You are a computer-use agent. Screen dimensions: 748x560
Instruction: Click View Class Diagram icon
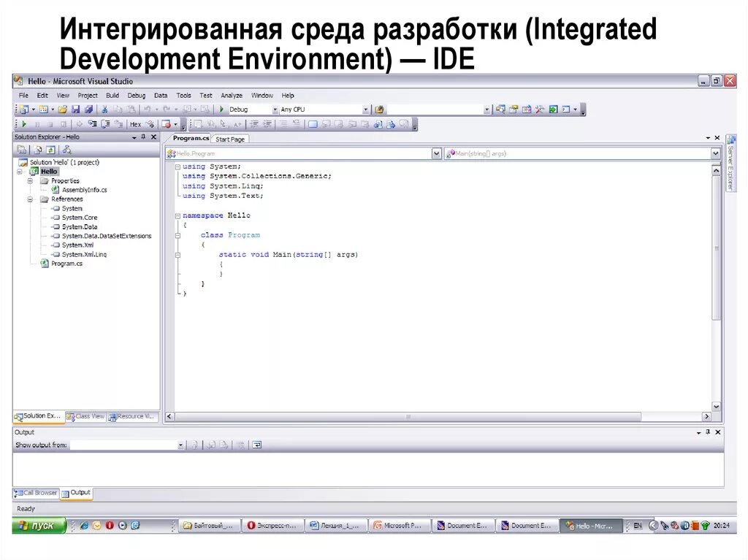click(66, 150)
